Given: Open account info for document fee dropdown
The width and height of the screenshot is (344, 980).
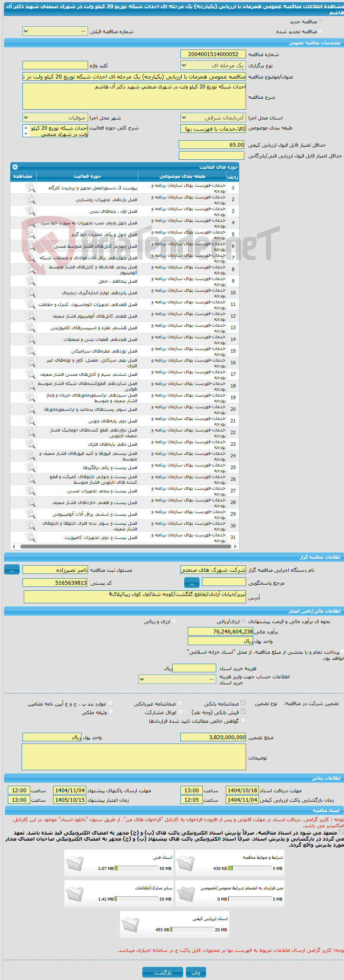Looking at the screenshot, I should pos(177,679).
